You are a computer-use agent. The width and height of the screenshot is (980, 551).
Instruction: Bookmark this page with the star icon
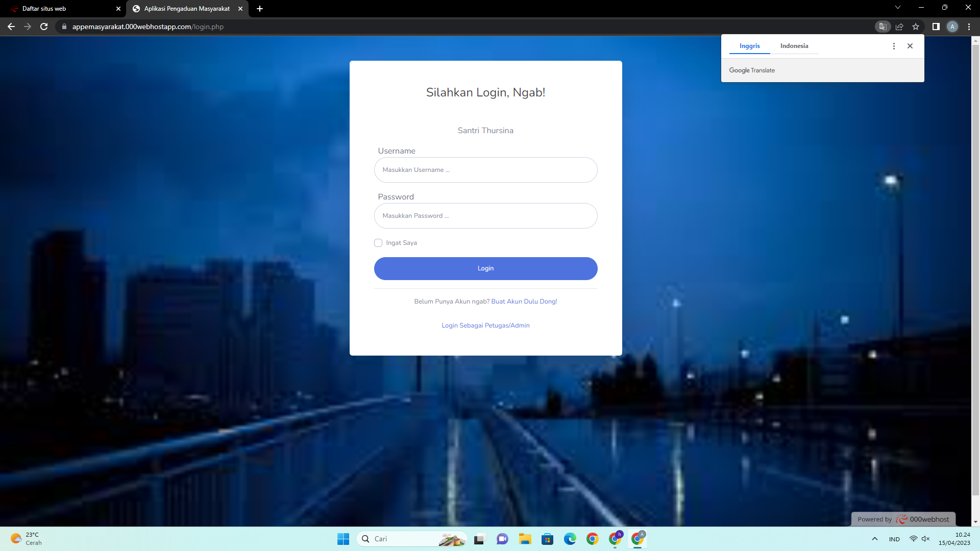pyautogui.click(x=916, y=27)
